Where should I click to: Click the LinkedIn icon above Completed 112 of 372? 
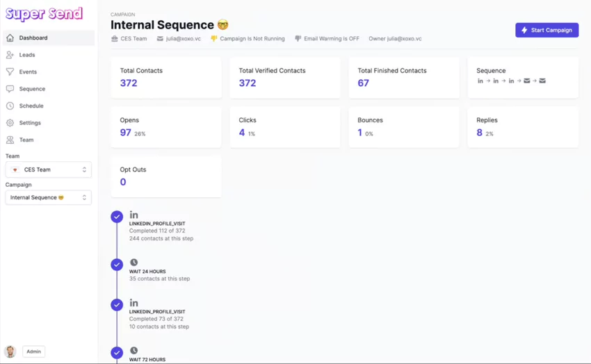tap(133, 215)
